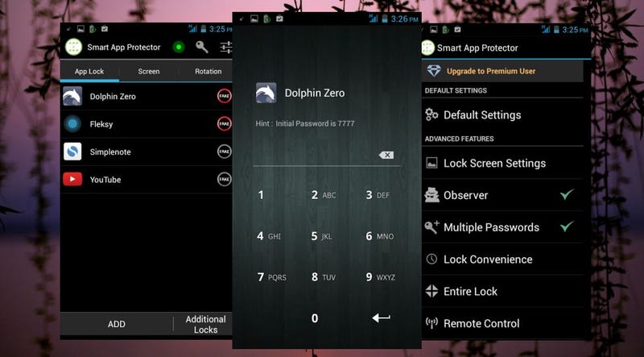Viewport: 644px width, 357px height.
Task: Select the Fleksy list row name
Action: [101, 124]
